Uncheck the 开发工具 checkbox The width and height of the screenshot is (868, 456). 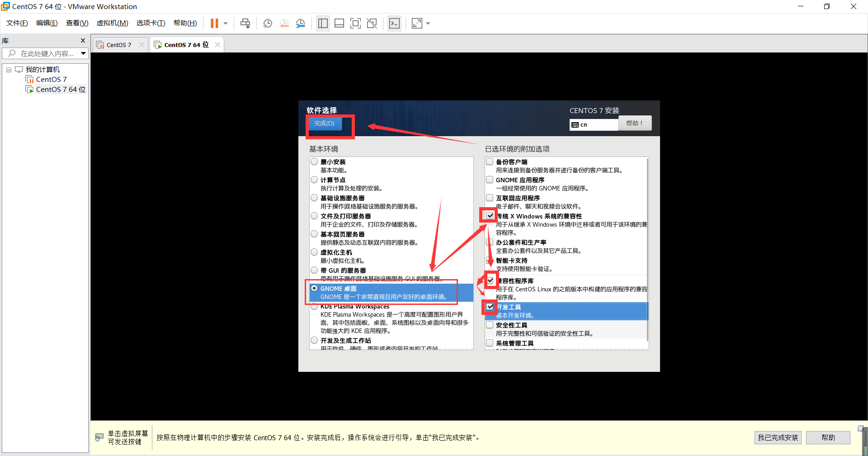490,307
